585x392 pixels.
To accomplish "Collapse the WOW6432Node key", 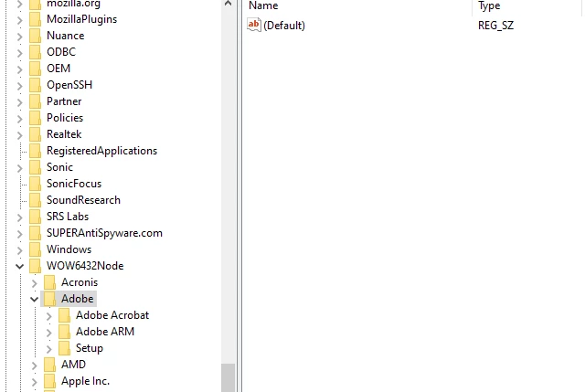I will pyautogui.click(x=20, y=266).
